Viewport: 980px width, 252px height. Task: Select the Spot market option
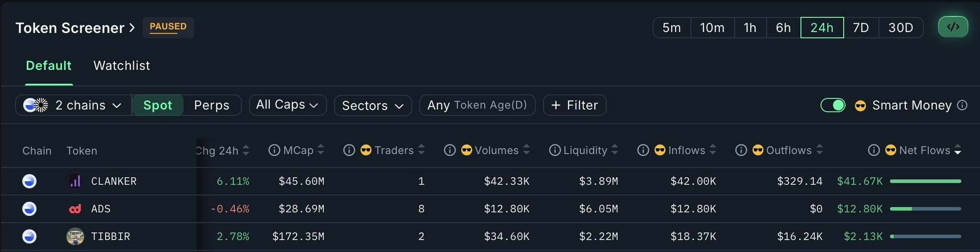(x=157, y=105)
